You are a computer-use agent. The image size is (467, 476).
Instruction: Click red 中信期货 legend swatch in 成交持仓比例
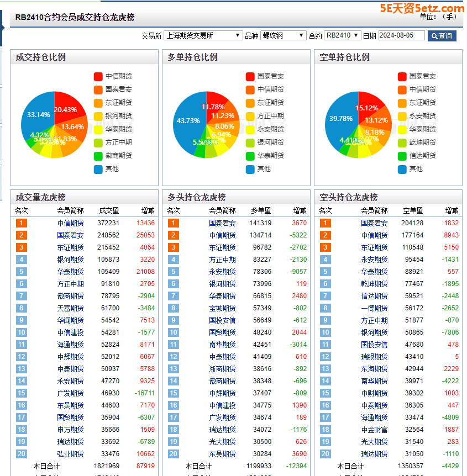pos(98,76)
